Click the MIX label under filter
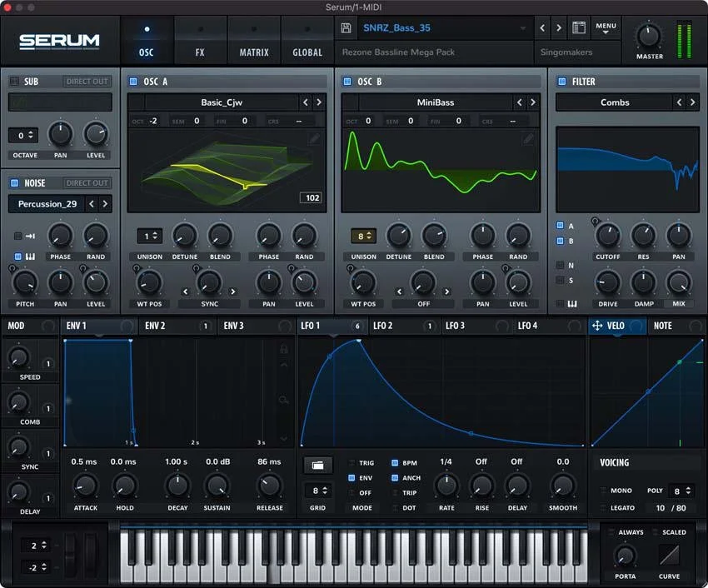 click(x=679, y=304)
